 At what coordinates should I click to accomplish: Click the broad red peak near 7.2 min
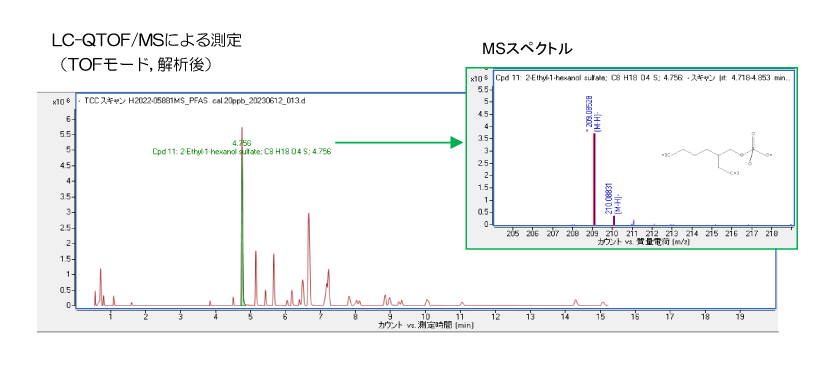point(328,288)
